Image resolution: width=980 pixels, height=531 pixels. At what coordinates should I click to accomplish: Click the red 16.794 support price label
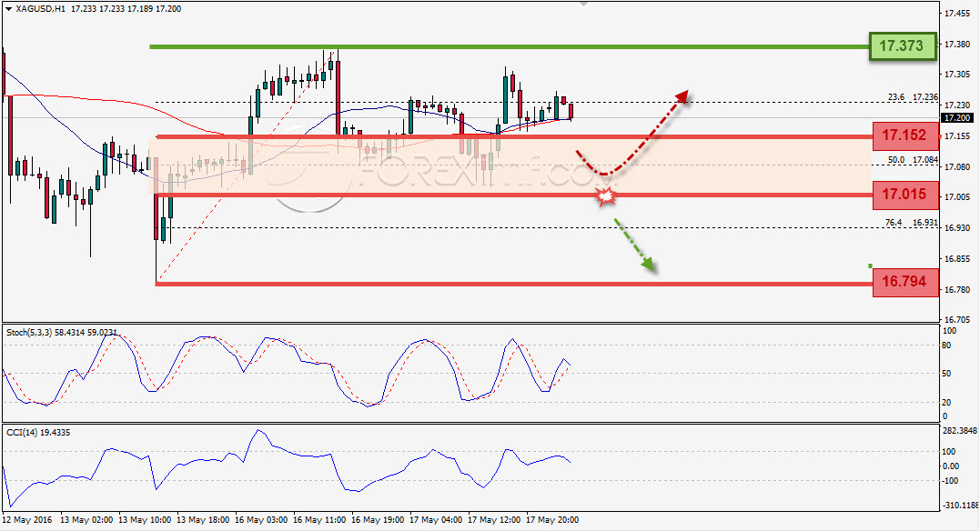click(905, 282)
